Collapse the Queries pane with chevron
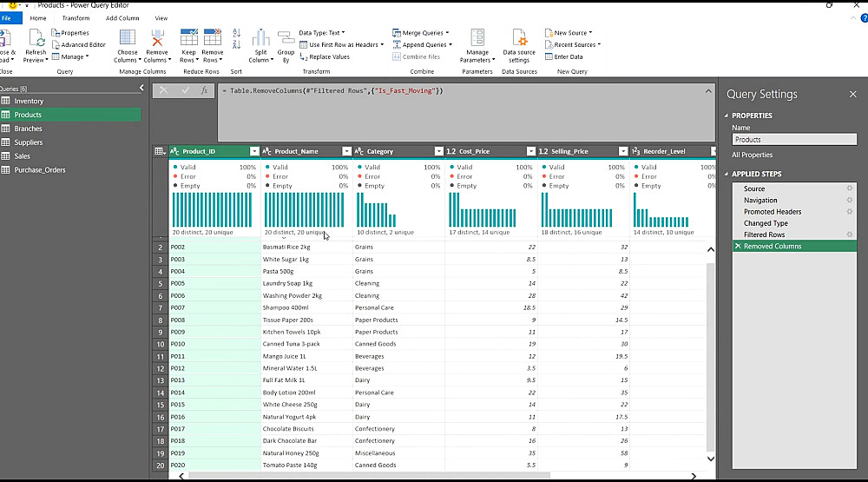Screen dimensions: 868x482 [141, 88]
